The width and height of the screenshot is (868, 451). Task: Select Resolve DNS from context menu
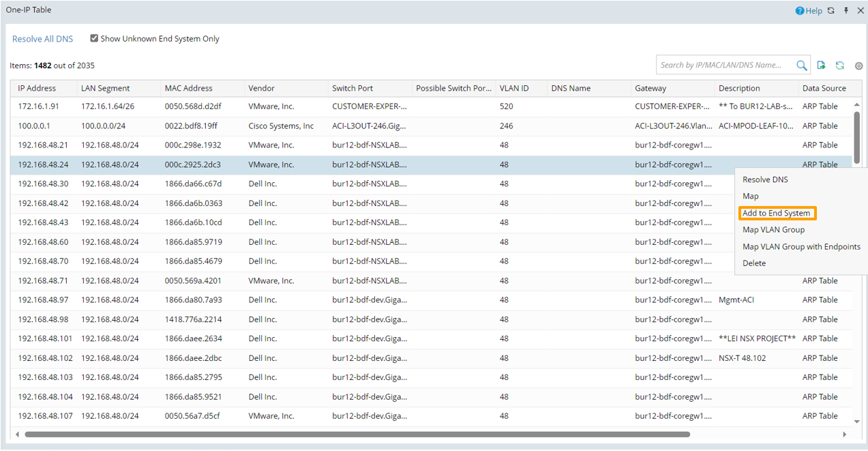coord(765,180)
